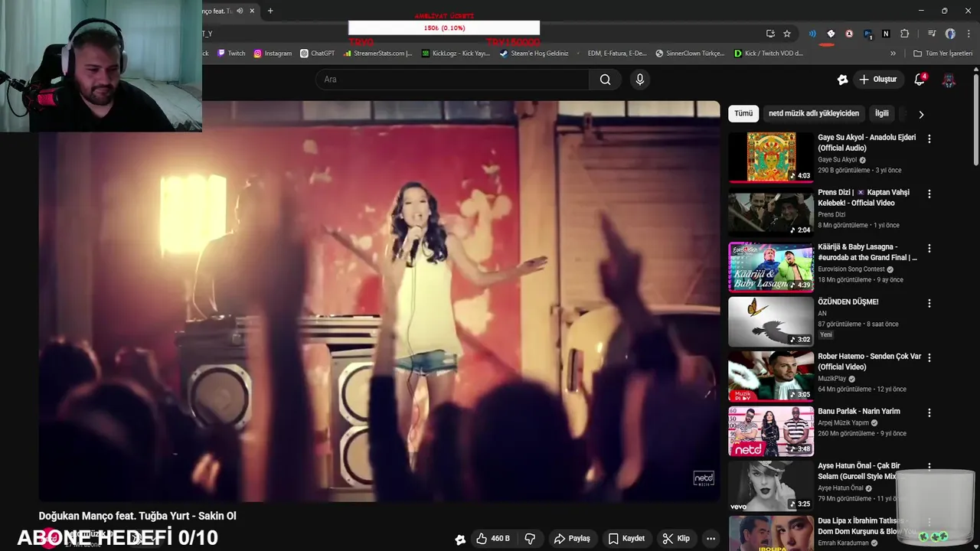Open options for ÖZÜNDEN DÜŞME! video

tap(929, 304)
